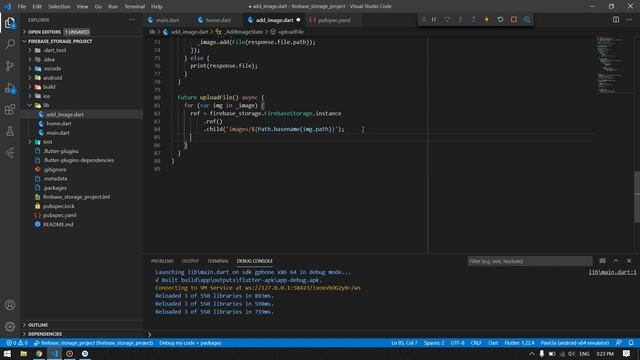Trigger Flutter Hot Reload lightning icon
Viewport: 640px width, 360px height.
click(x=487, y=20)
